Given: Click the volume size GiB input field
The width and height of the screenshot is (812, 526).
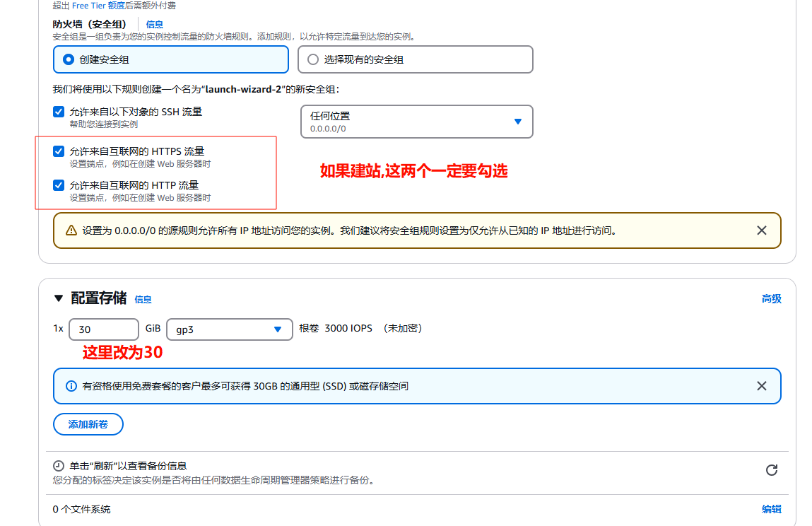Looking at the screenshot, I should pyautogui.click(x=103, y=329).
